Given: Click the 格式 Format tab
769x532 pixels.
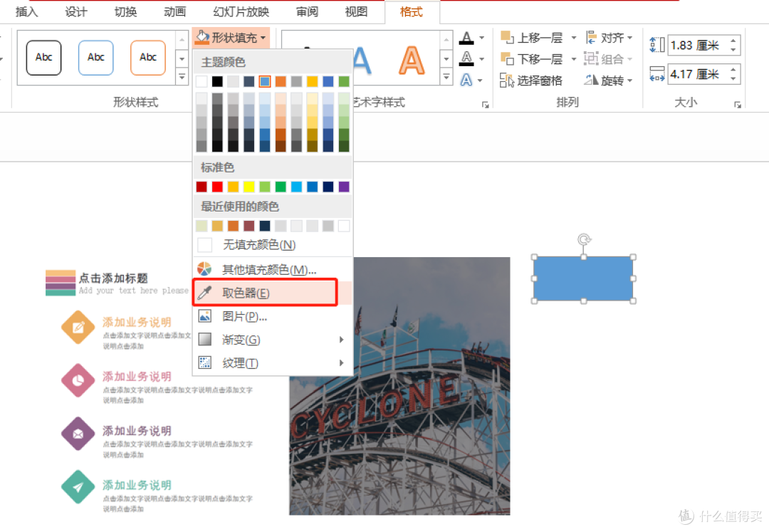Looking at the screenshot, I should point(411,12).
